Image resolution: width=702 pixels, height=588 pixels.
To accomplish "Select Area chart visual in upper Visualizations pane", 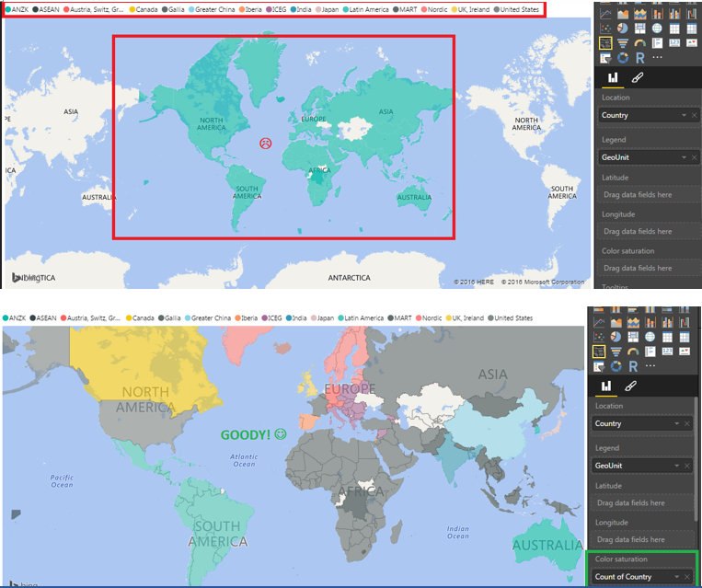I will coord(623,15).
